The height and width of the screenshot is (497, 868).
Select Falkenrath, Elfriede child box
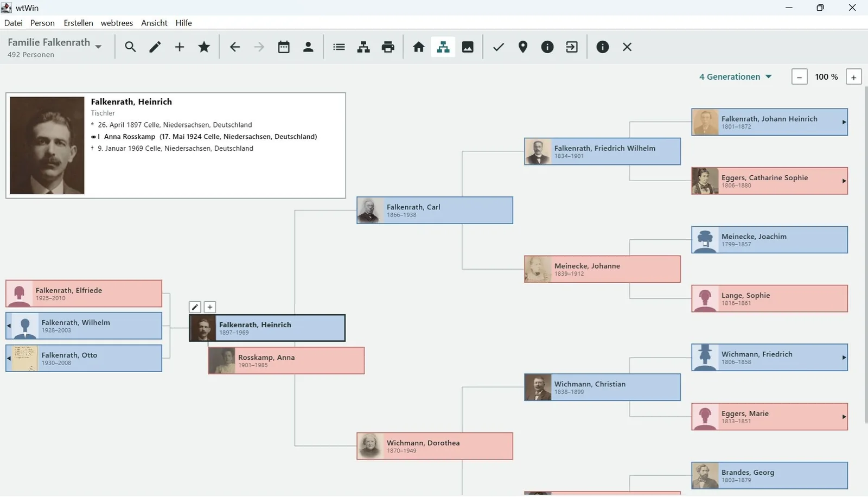[84, 294]
